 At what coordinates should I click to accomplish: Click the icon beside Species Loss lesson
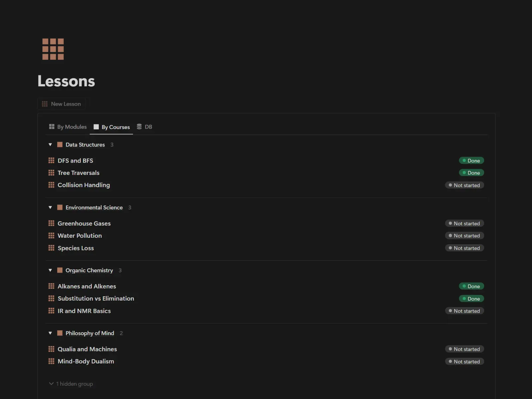(51, 248)
